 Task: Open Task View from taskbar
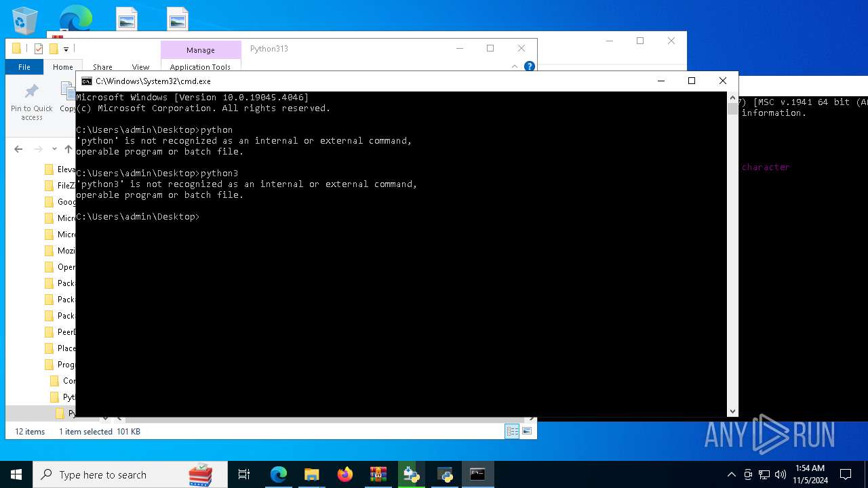point(244,474)
